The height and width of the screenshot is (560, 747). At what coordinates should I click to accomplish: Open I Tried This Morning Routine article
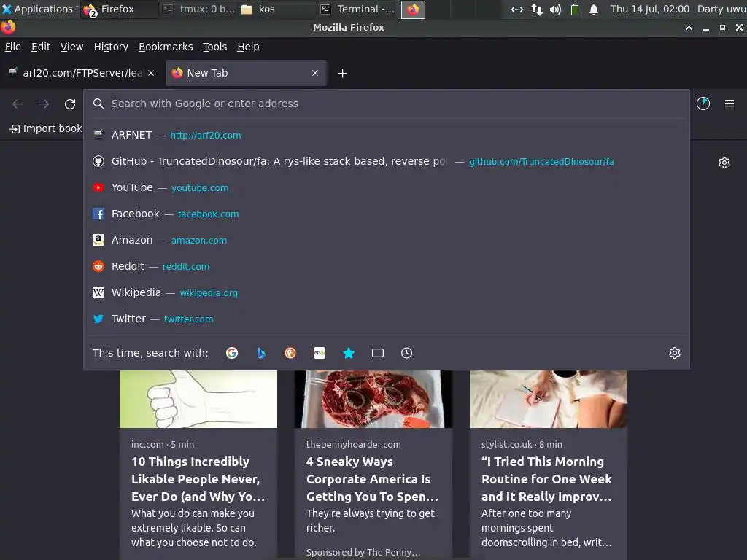[547, 479]
